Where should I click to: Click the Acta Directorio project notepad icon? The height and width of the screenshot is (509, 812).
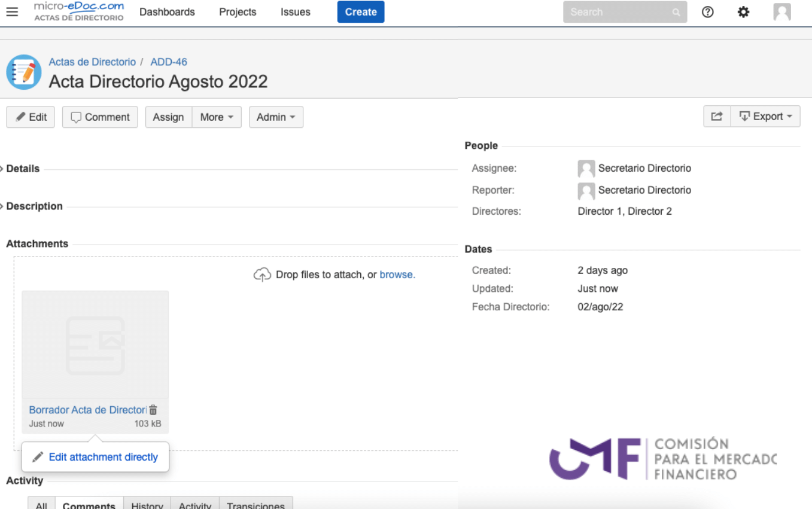tap(23, 72)
